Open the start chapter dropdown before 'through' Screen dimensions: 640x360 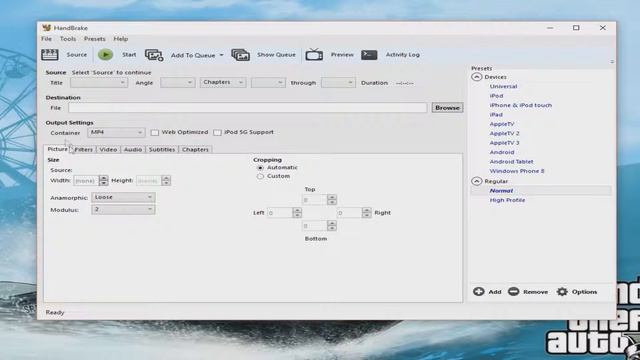[x=268, y=82]
